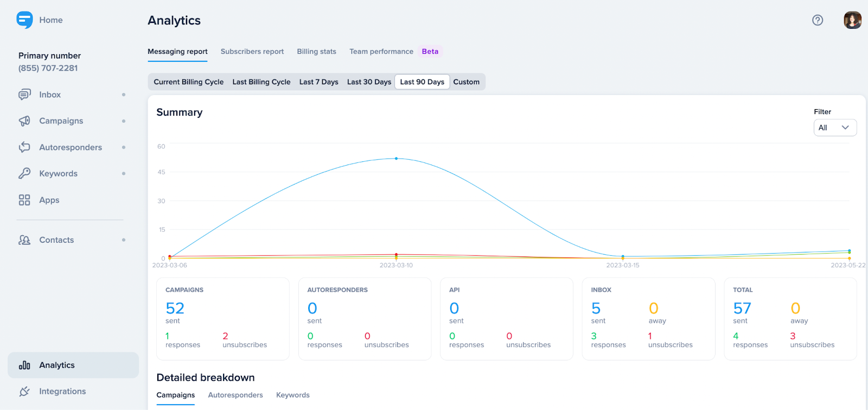Click the peak data point on chart

coord(396,159)
